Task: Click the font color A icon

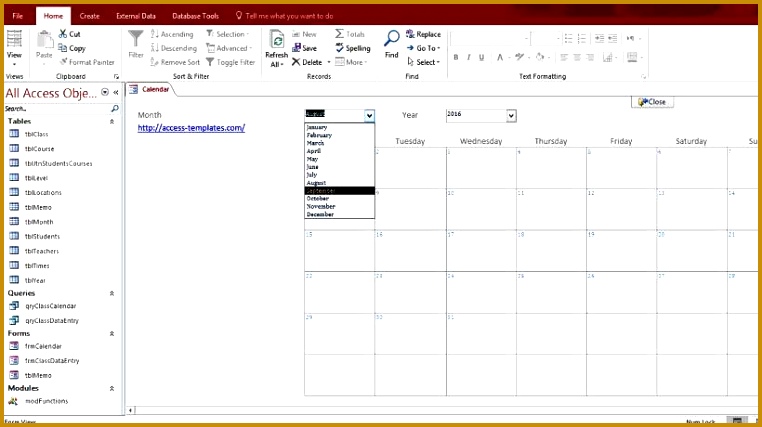Action: tap(500, 57)
